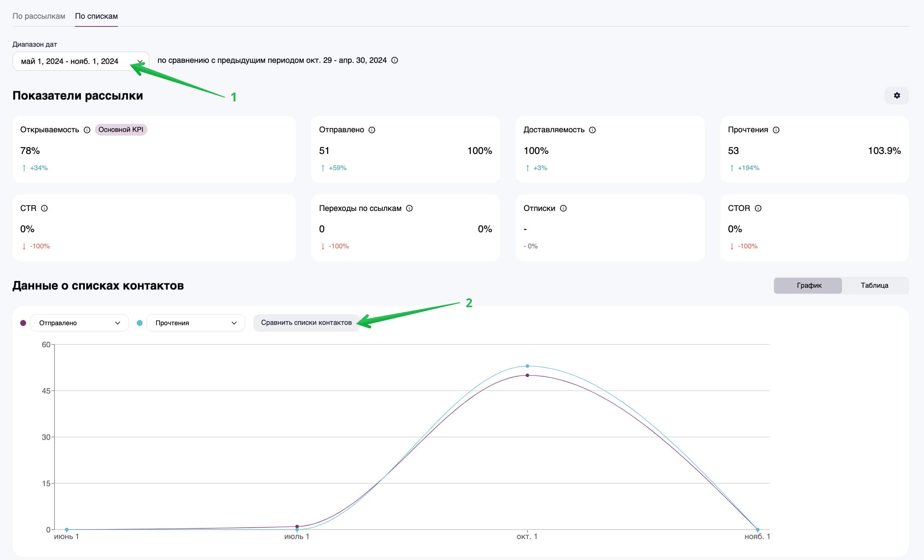Viewport: 924px width, 560px height.
Task: Click info icon next to Доставляемость
Action: pyautogui.click(x=592, y=130)
